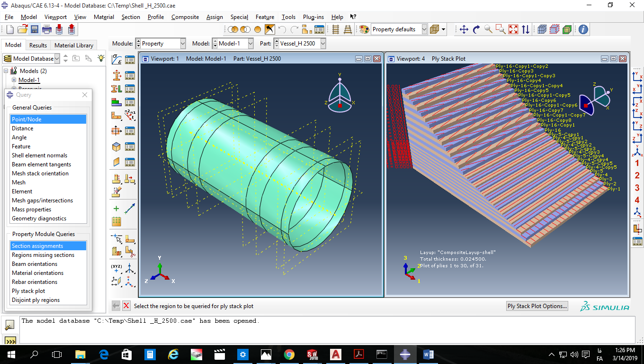Click the back arrow in prompt area
The width and height of the screenshot is (644, 364).
click(116, 306)
